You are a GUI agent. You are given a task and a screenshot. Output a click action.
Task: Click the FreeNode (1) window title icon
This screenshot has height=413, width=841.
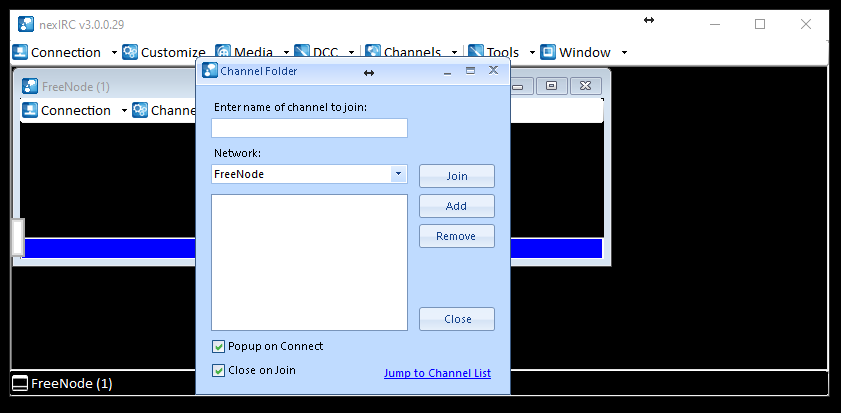30,86
